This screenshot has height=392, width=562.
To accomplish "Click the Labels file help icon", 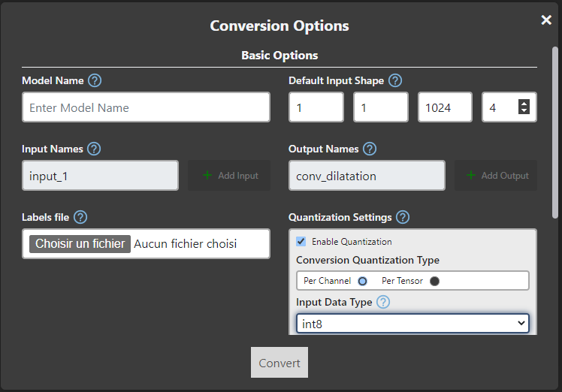I will tap(80, 217).
